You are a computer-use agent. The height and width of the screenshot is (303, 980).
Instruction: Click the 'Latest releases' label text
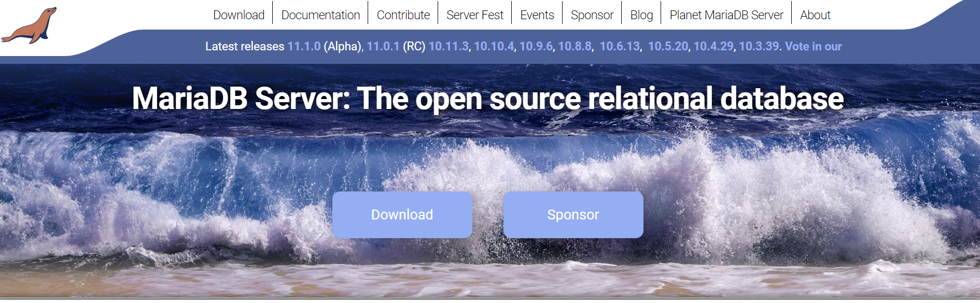coord(245,46)
